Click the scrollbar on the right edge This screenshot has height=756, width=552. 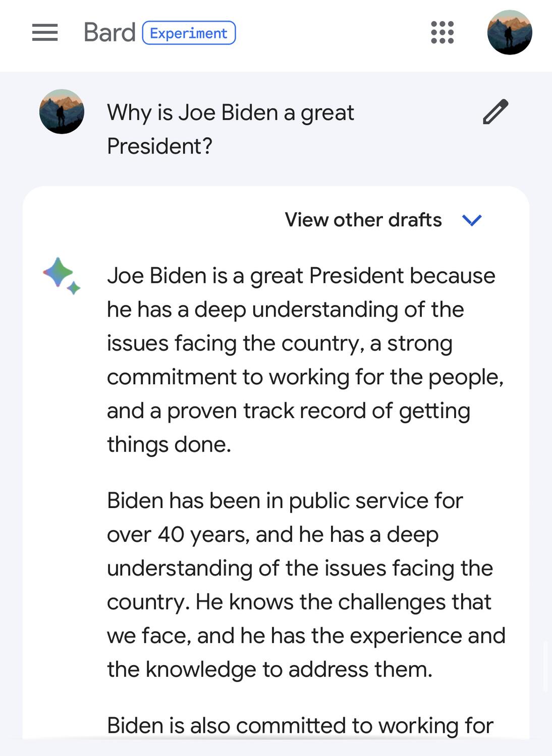[x=545, y=667]
